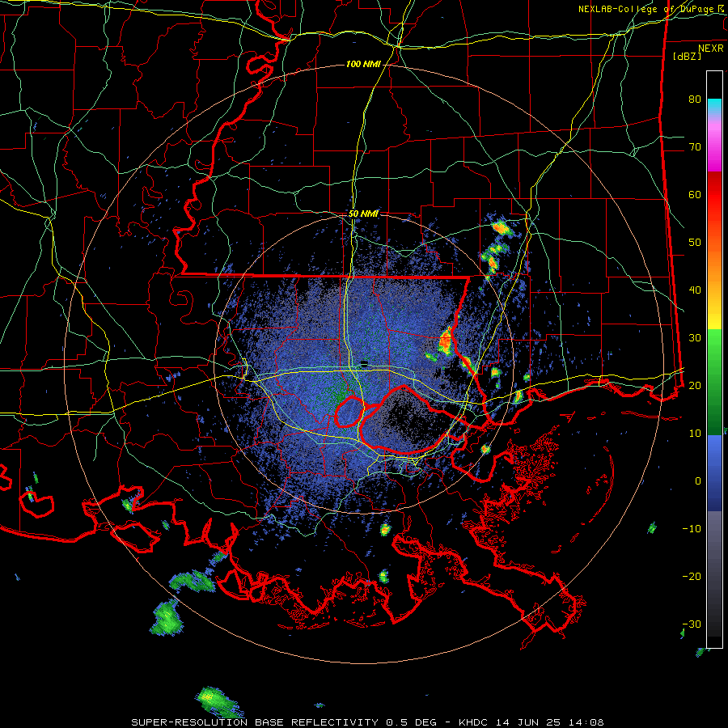Select the "40" value on the dBZ scale
The image size is (728, 728).
695,290
